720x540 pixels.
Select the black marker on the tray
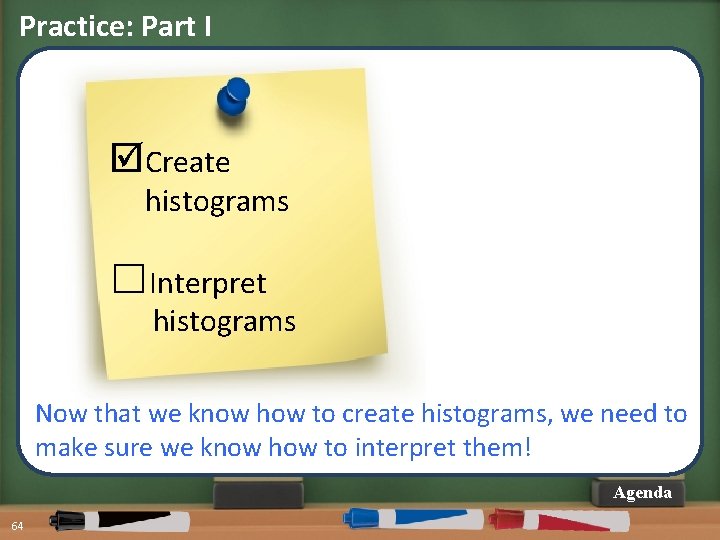[119, 521]
